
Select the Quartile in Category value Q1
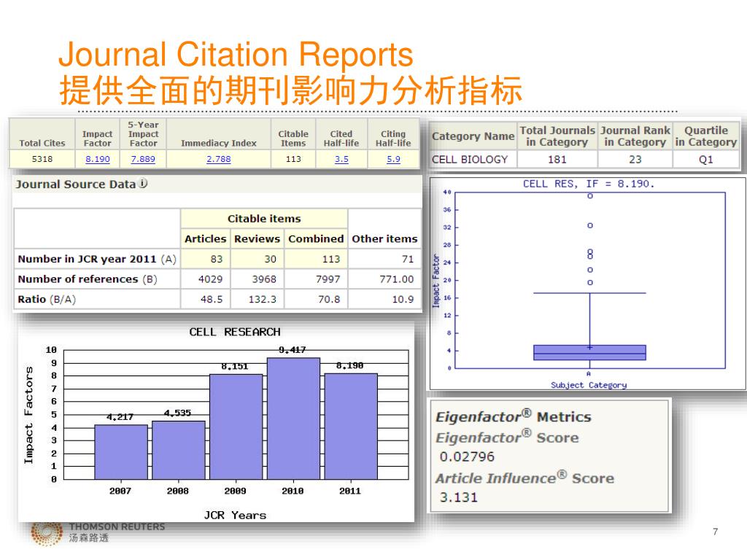coord(706,160)
